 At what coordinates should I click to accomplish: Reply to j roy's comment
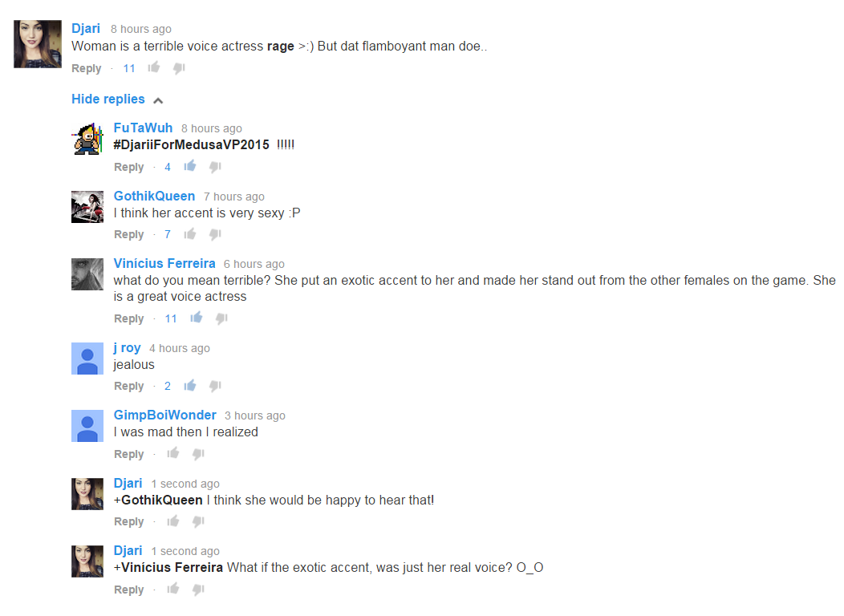128,387
